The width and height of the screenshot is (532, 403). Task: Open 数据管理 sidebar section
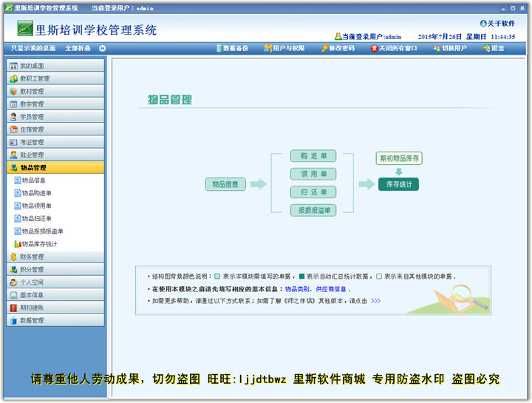55,320
